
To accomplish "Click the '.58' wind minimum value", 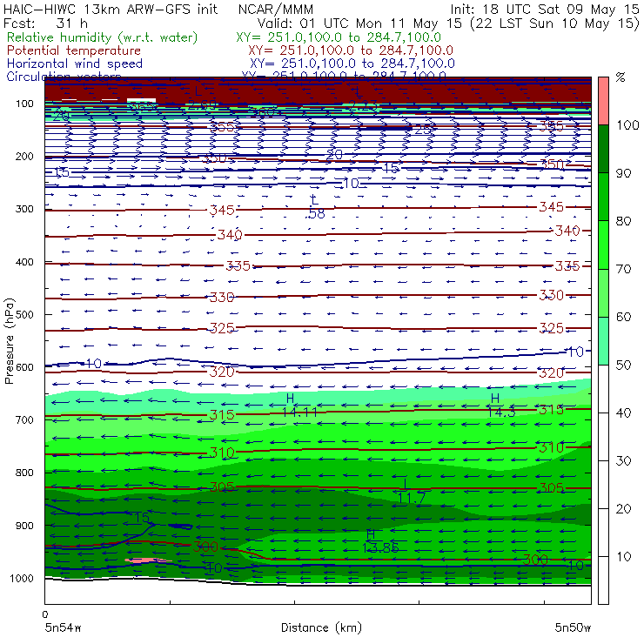I will [x=315, y=214].
